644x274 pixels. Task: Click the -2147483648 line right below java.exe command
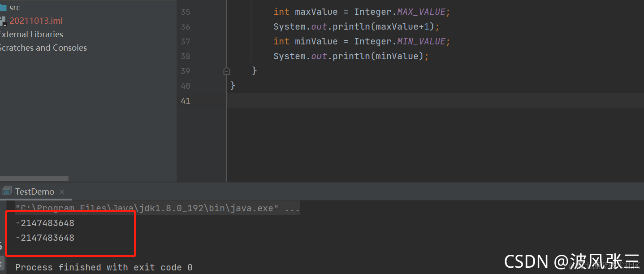click(45, 223)
